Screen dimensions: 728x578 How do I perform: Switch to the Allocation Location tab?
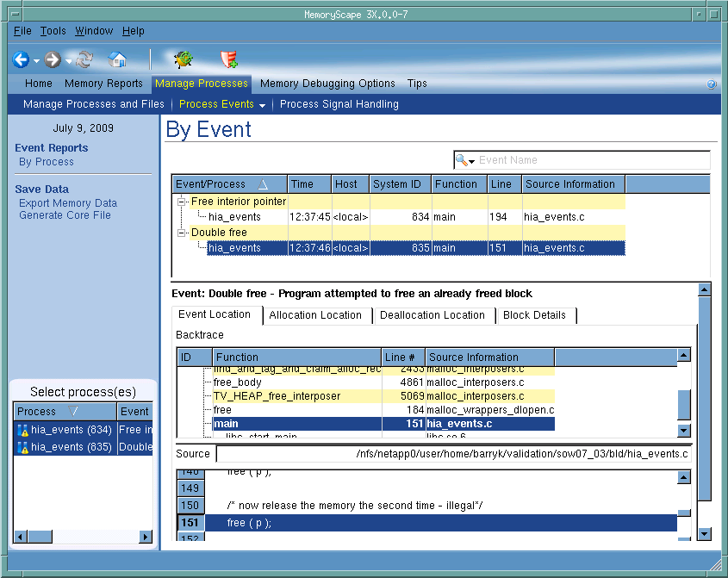pos(315,315)
